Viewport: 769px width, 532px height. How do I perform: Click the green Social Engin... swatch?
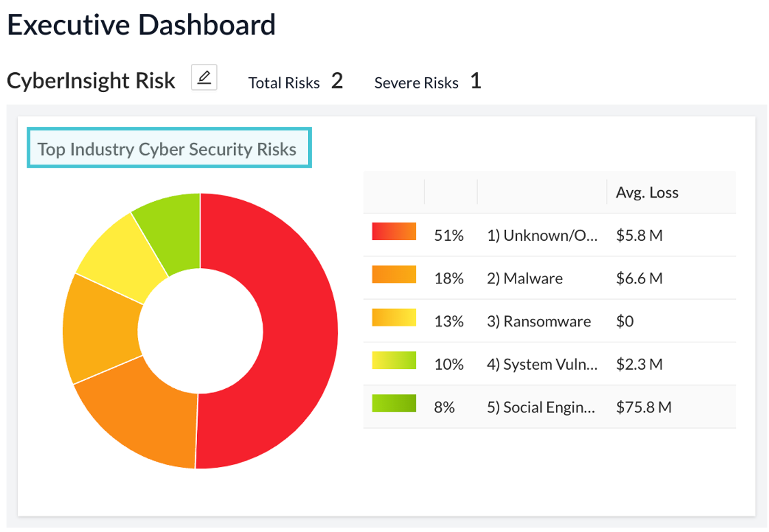tap(394, 404)
